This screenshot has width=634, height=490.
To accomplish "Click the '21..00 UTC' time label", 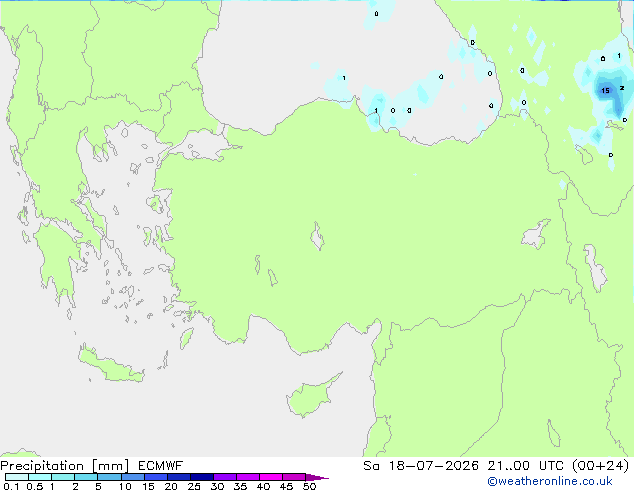I will click(x=526, y=466).
